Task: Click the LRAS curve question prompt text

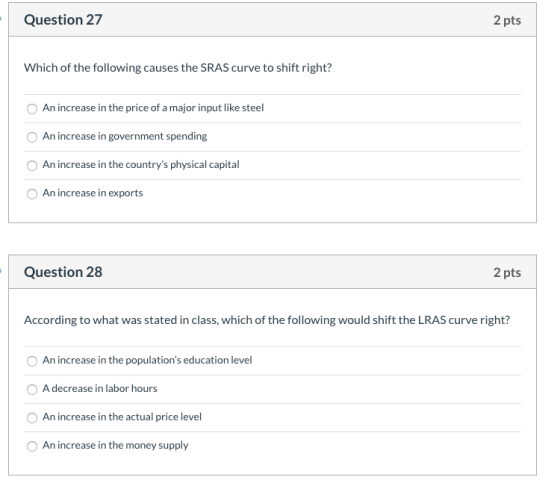Action: [267, 320]
